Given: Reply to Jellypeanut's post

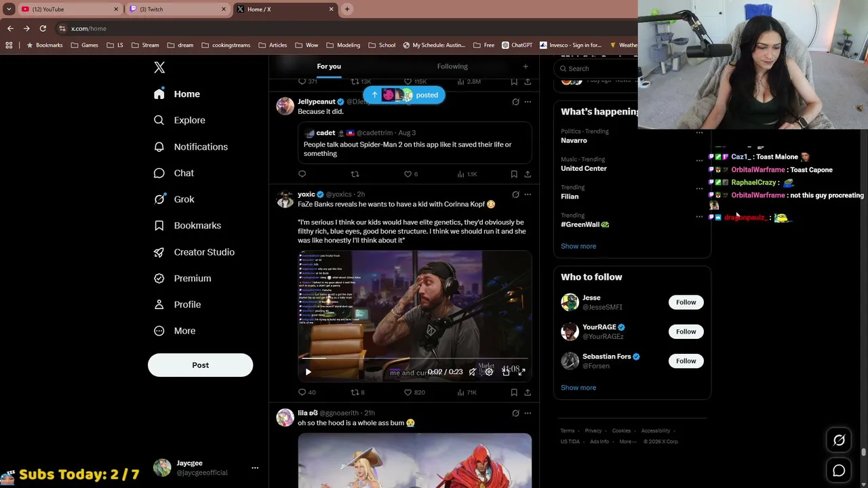Looking at the screenshot, I should [302, 174].
